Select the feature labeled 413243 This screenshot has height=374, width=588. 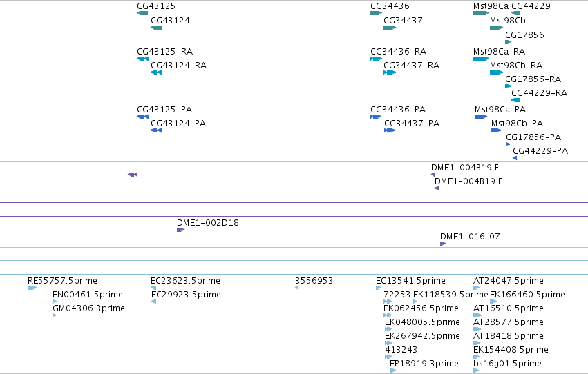[x=401, y=350]
